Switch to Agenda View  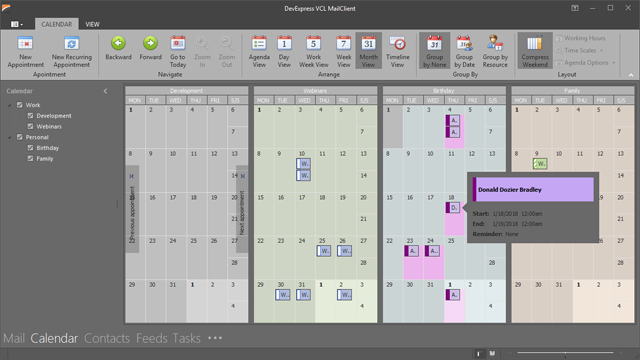(259, 51)
